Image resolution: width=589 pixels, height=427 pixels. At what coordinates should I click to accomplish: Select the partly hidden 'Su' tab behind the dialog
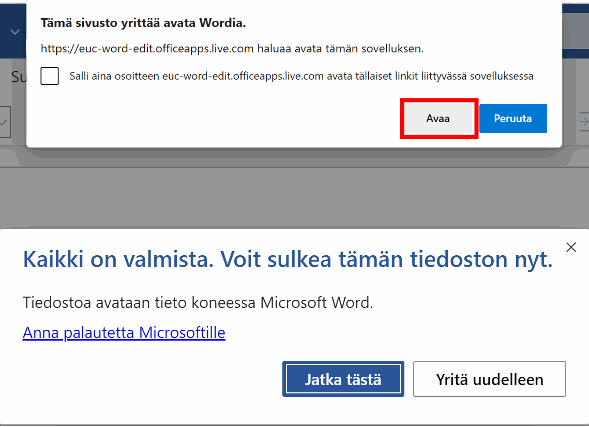18,77
